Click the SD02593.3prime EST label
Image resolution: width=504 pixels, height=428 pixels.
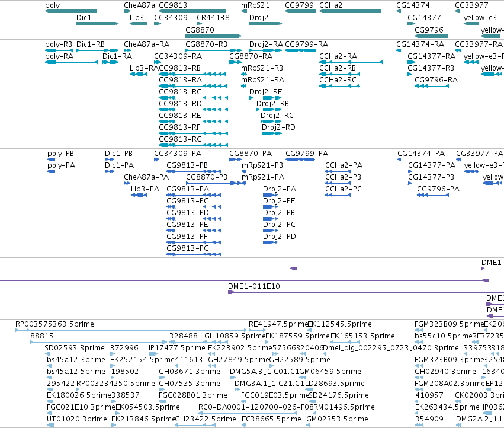click(x=75, y=348)
